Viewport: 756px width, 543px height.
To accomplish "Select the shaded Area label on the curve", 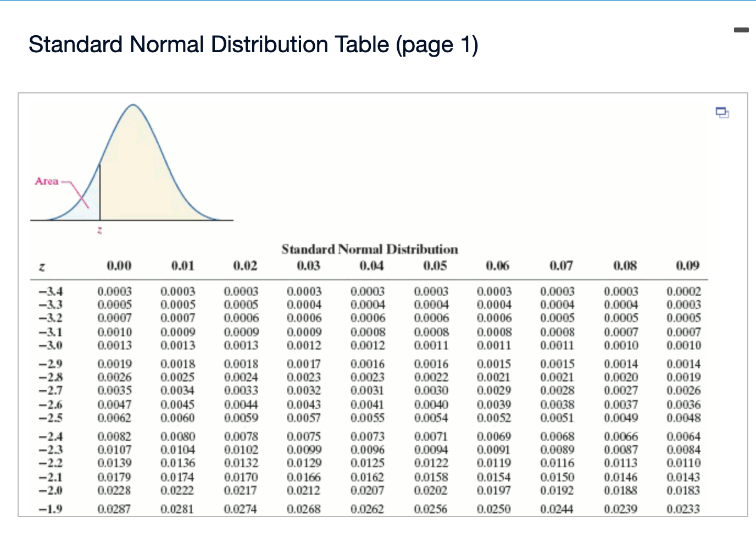I will point(47,181).
